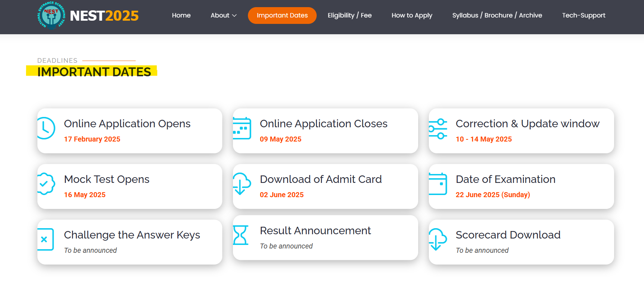Click the sliders icon beside Correction & Update window

pos(438,129)
